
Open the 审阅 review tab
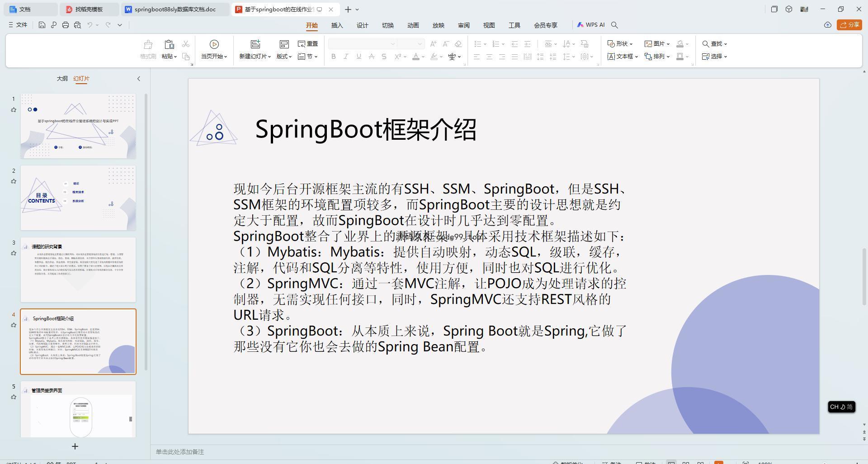pyautogui.click(x=464, y=25)
